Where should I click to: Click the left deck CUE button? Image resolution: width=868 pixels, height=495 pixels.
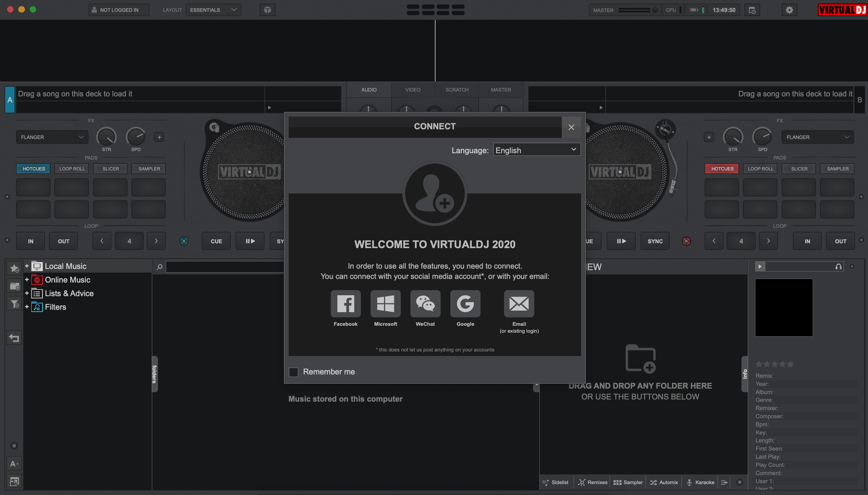coord(216,241)
